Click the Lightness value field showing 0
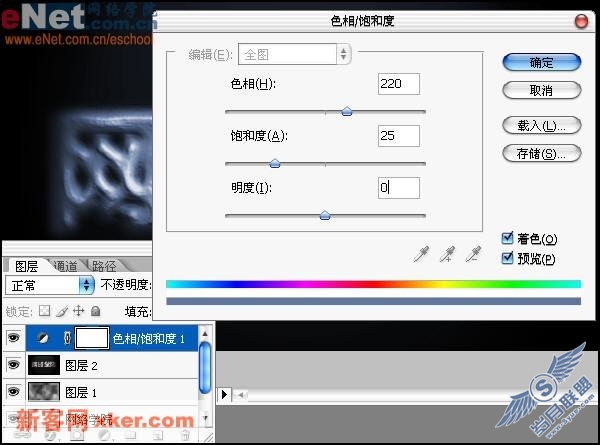Viewport: 600px width, 445px height. tap(399, 188)
